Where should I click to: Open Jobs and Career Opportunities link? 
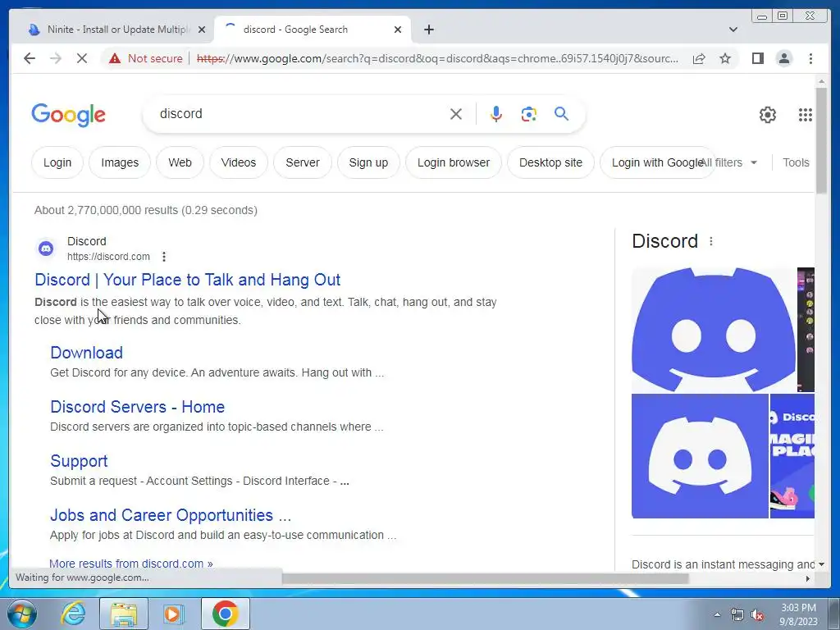click(171, 515)
